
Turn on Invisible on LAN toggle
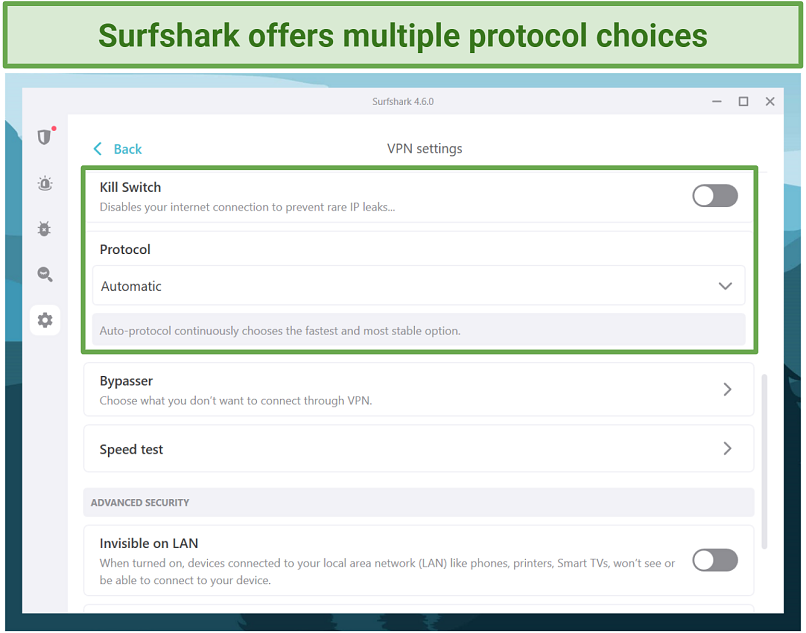pos(714,560)
